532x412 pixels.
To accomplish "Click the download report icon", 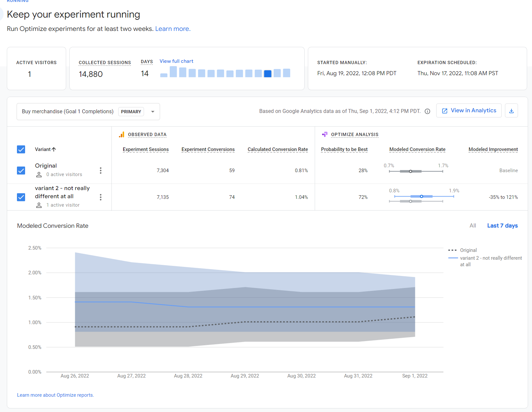I will (511, 111).
